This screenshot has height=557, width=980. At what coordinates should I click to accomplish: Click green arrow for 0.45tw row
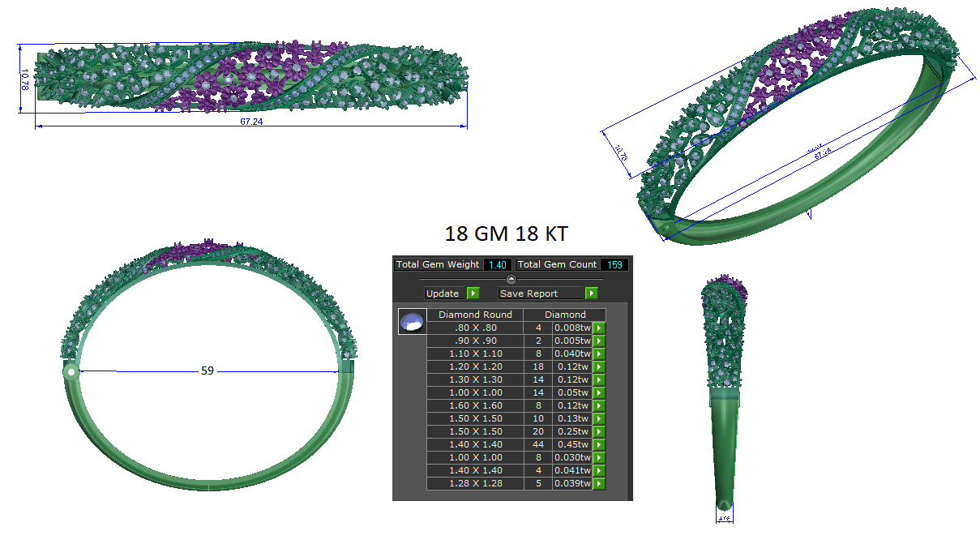point(599,444)
